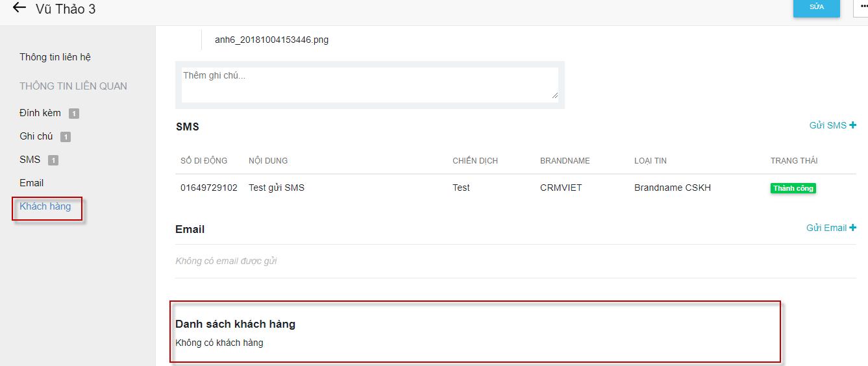Click the count badge beside SMS in sidebar
The image size is (868, 366).
pos(53,160)
